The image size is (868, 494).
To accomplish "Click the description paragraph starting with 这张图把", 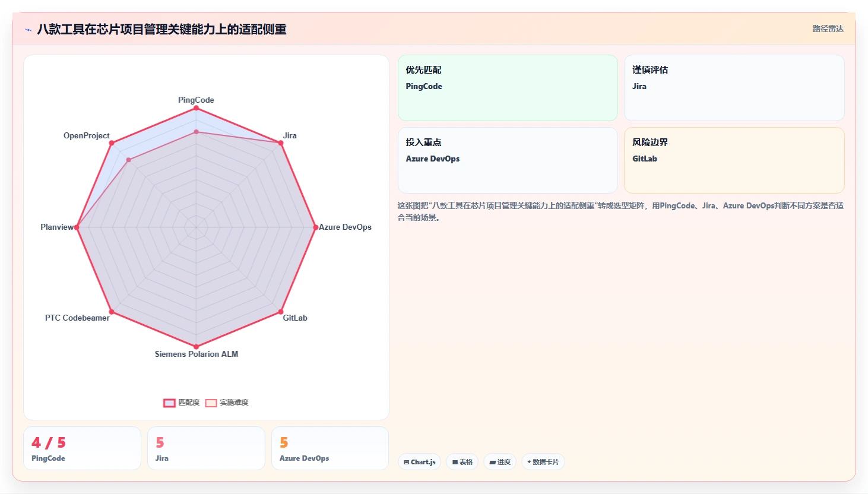I will pyautogui.click(x=620, y=211).
